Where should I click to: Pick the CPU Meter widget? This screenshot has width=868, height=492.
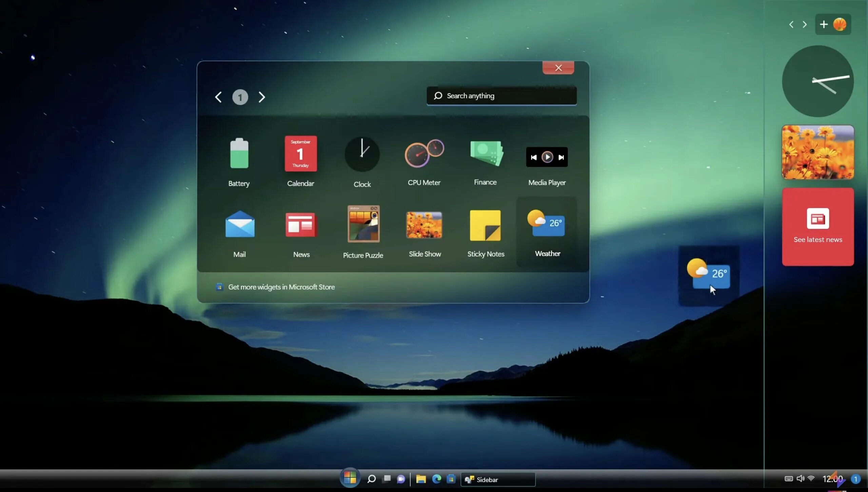point(424,154)
